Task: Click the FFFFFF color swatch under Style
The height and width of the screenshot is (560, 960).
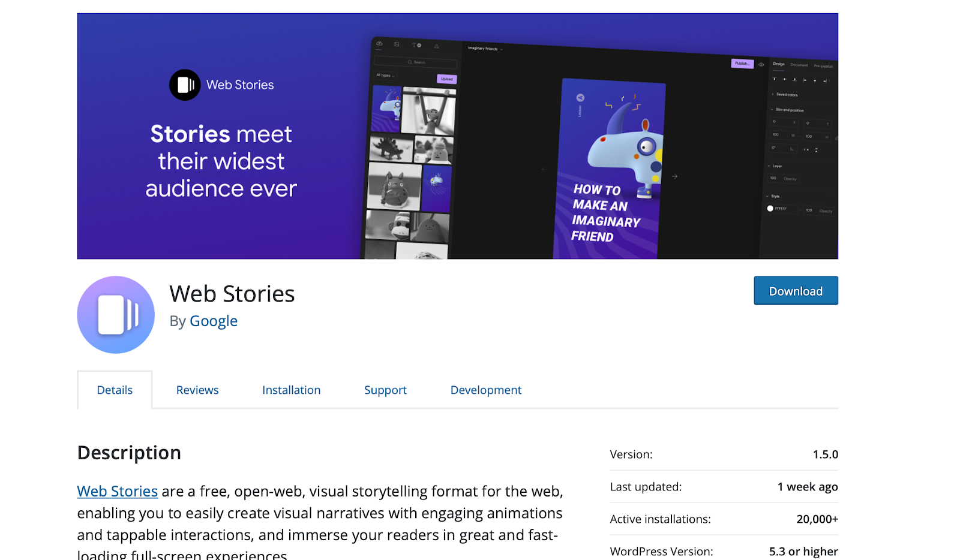Action: click(x=770, y=208)
